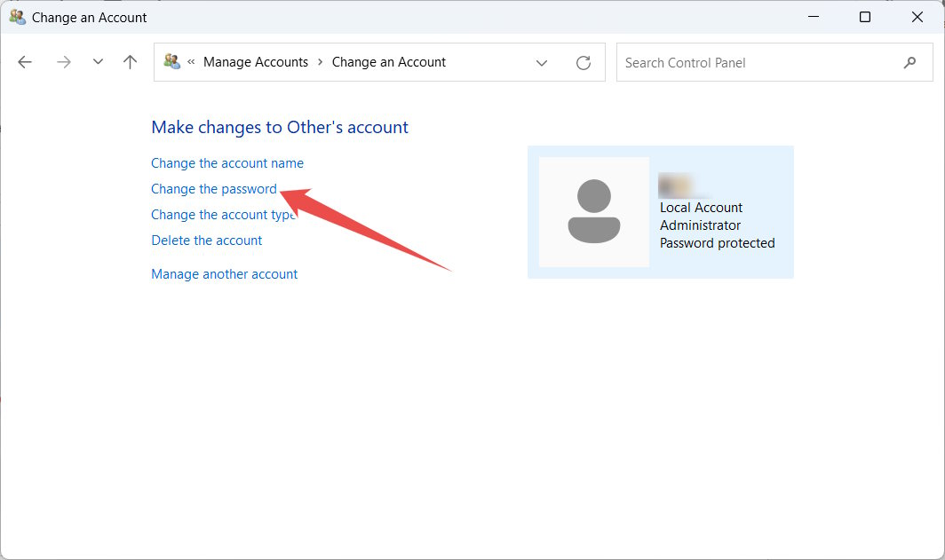Click the double chevron before Manage Accounts
The height and width of the screenshot is (560, 945).
tap(192, 62)
